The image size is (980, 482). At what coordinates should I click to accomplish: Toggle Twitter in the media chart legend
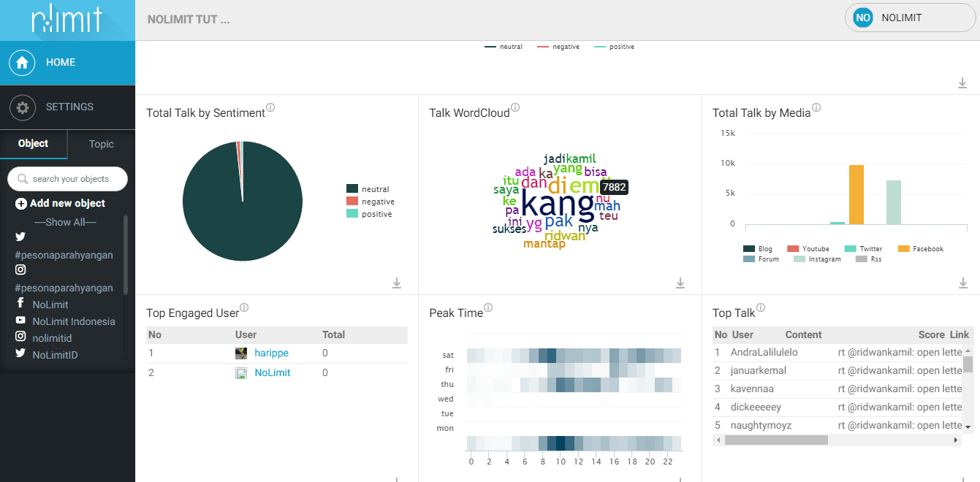[x=863, y=249]
